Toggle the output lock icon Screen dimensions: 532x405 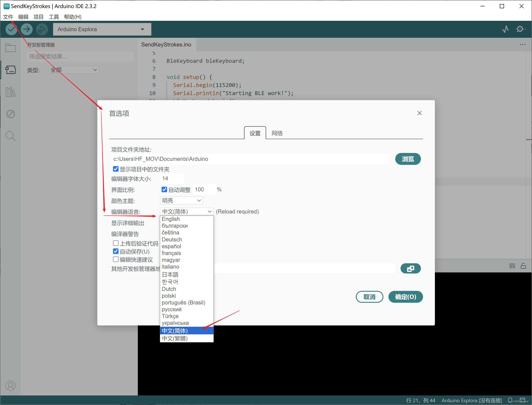523,266
